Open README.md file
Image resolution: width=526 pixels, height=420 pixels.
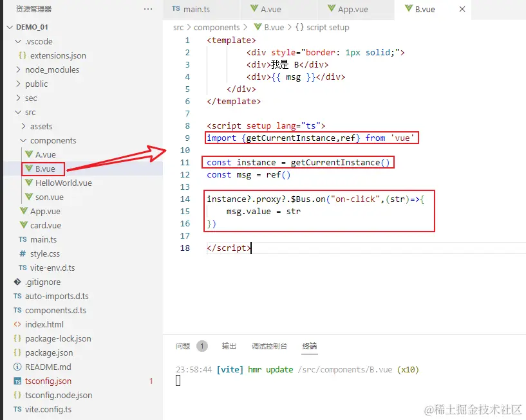(48, 367)
